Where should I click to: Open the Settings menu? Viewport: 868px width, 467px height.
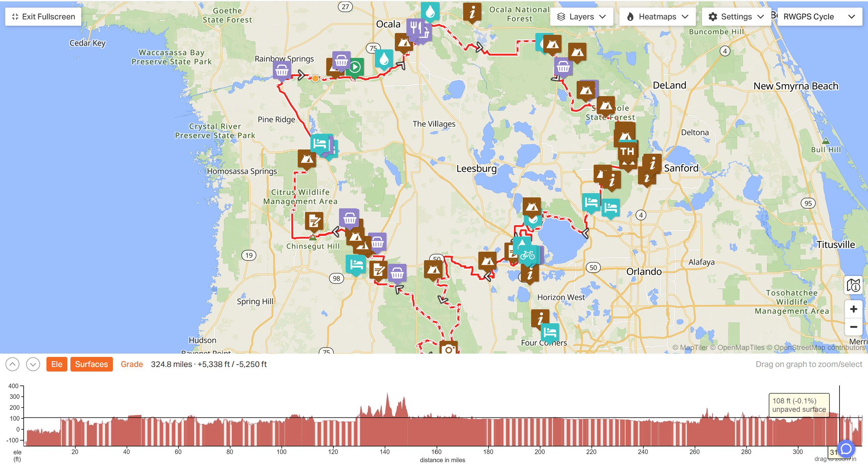point(736,17)
